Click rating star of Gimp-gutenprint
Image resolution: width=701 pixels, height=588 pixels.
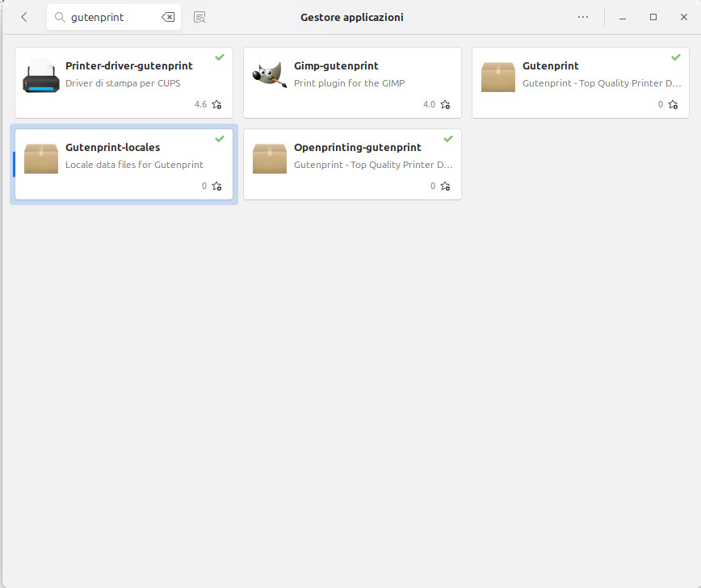[445, 105]
